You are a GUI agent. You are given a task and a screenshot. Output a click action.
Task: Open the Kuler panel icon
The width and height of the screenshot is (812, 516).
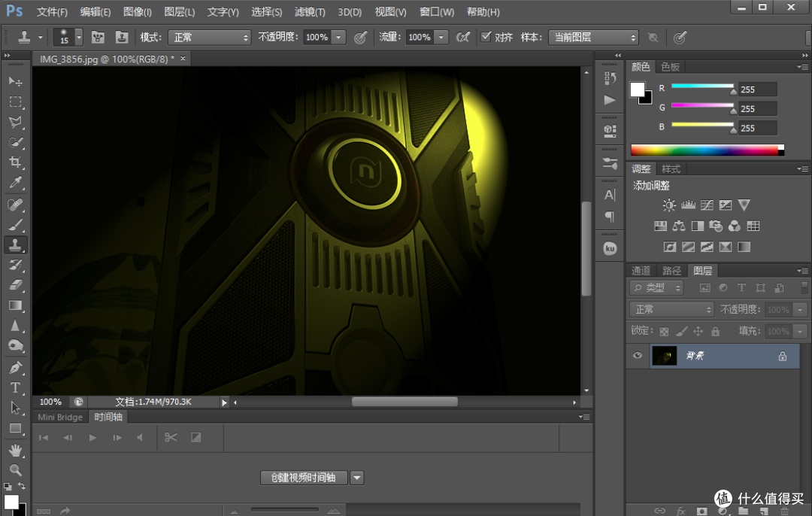(610, 249)
